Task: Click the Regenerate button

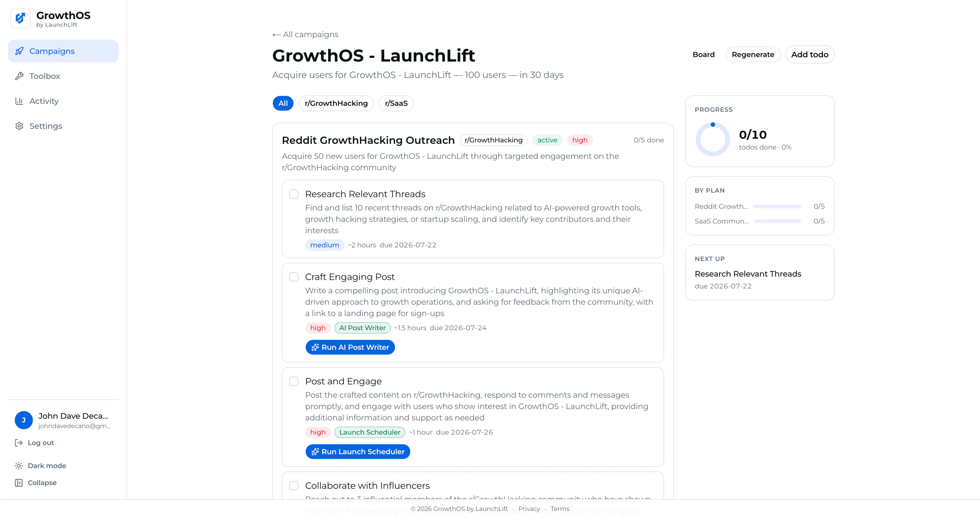Action: click(753, 54)
